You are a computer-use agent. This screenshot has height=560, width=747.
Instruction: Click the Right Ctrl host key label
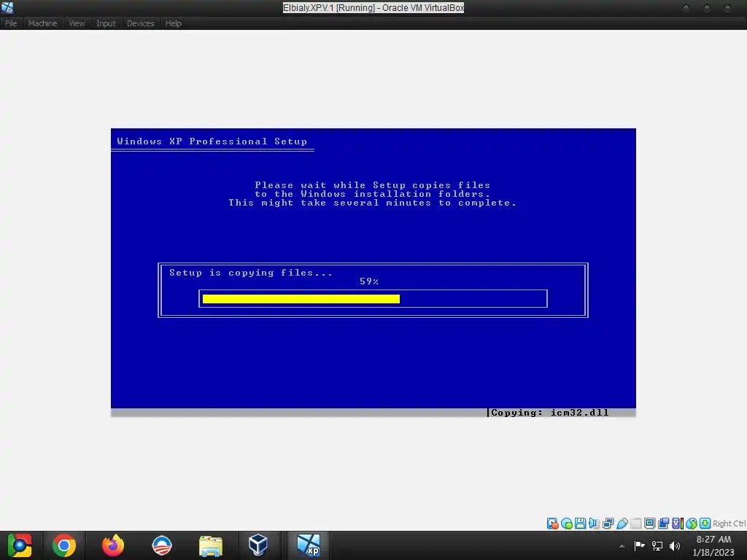729,524
